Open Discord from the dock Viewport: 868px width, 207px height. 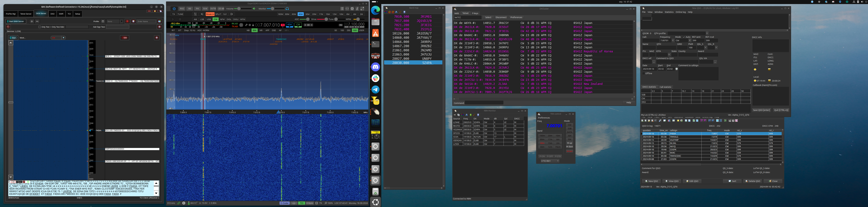click(375, 67)
